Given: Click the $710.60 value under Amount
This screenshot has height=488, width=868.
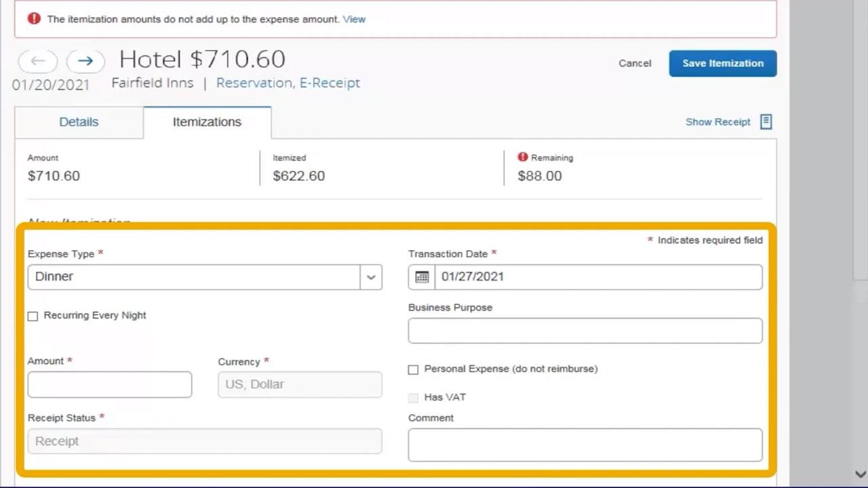Looking at the screenshot, I should (x=54, y=176).
